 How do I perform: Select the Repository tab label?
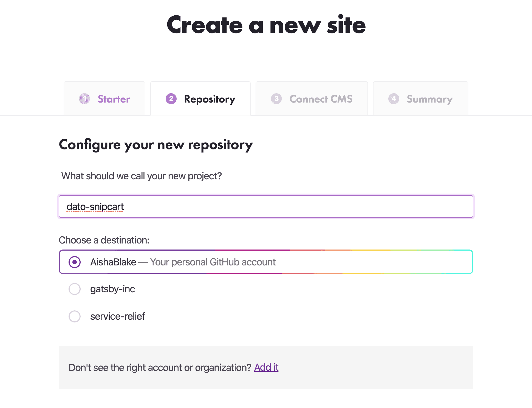point(210,99)
